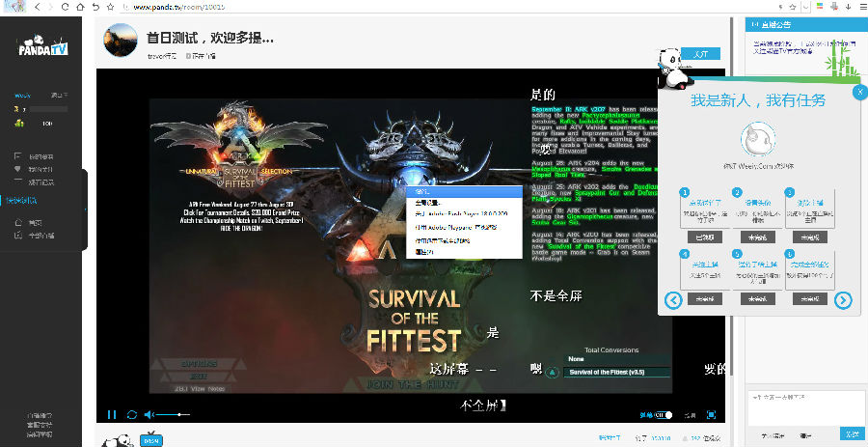This screenshot has width=868, height=447.
Task: Click into the chat message input box
Action: coord(806,406)
